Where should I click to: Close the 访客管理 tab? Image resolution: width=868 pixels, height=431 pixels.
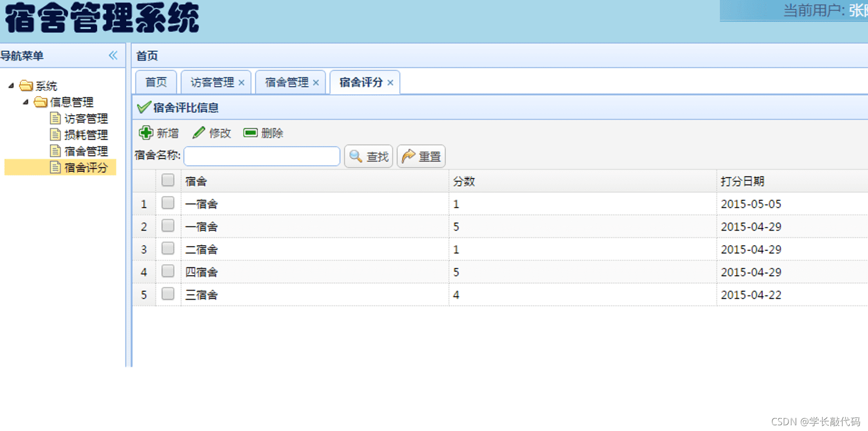(x=241, y=83)
